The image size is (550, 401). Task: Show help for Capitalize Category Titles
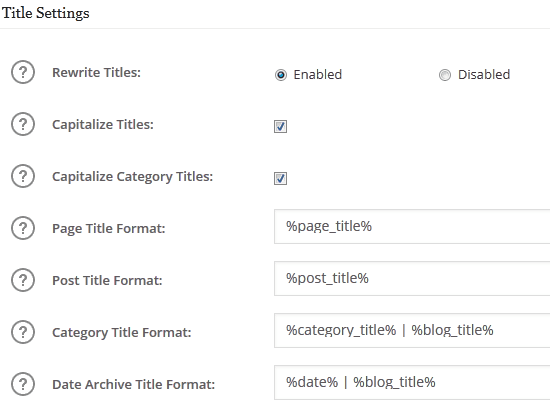point(23,176)
